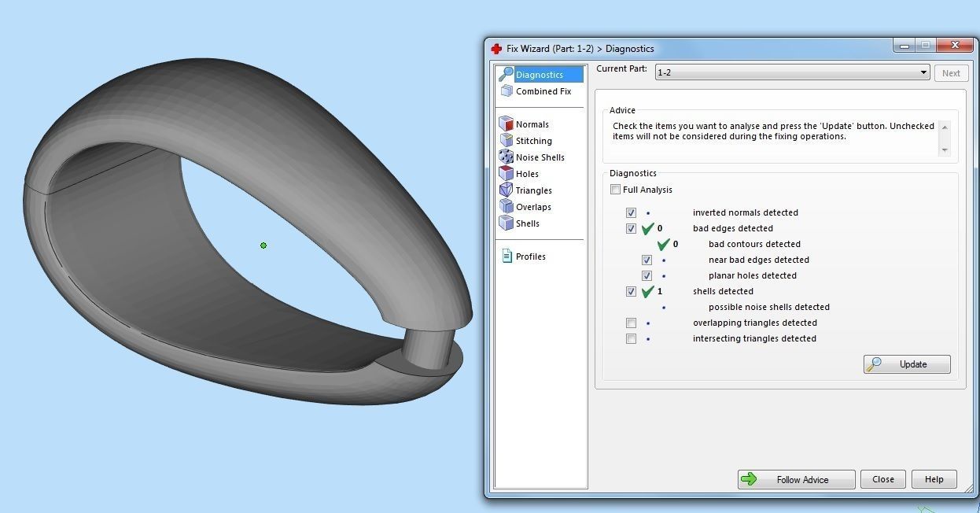Click the green point marker in viewport
The width and height of the screenshot is (980, 513).
click(263, 245)
